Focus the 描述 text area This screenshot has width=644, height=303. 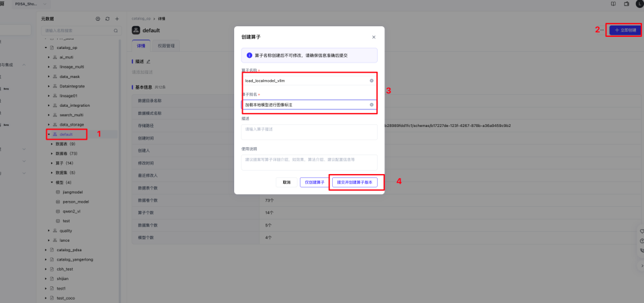[309, 132]
